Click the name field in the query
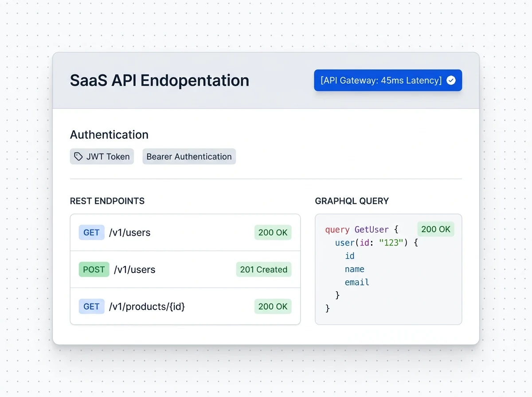Viewport: 532px width, 397px height. (355, 269)
